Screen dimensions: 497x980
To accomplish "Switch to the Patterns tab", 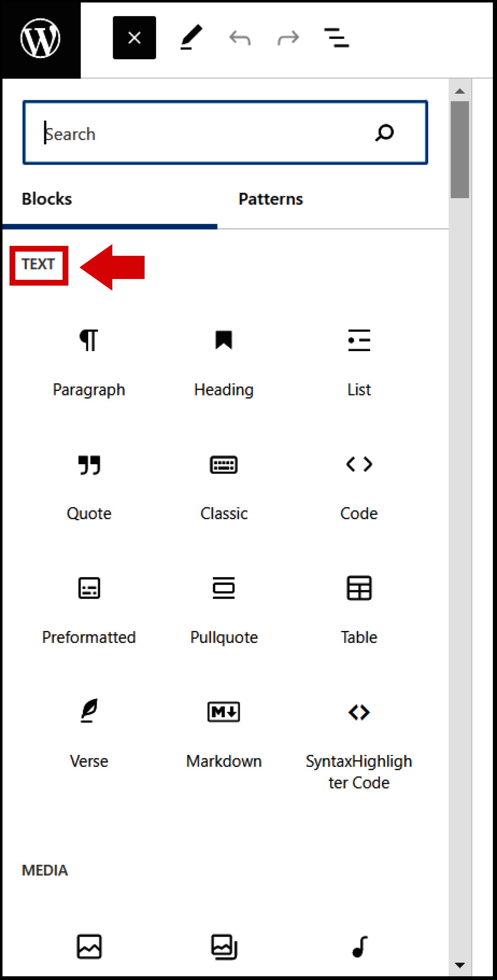I will point(270,199).
